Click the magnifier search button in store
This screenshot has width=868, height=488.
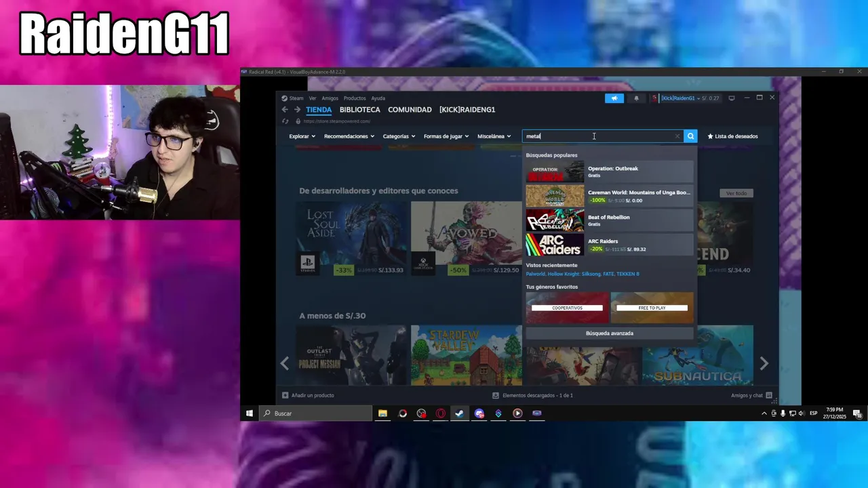[x=690, y=136]
